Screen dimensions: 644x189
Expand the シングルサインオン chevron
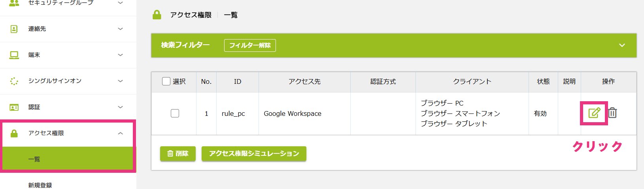tap(121, 81)
